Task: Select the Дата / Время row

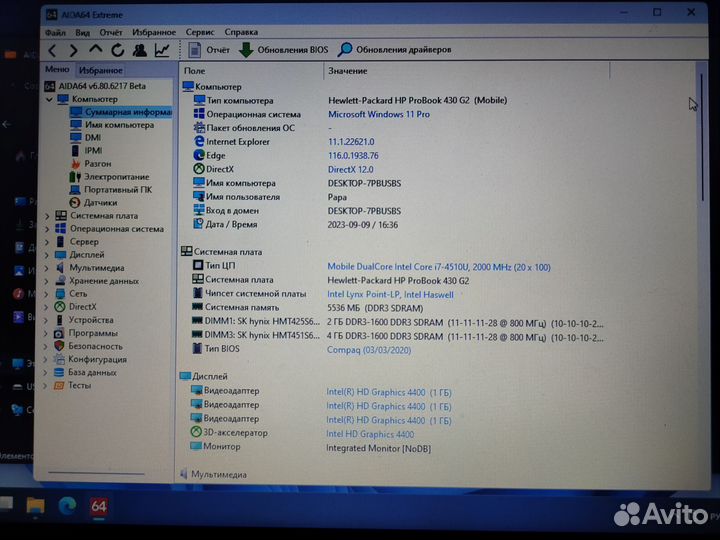Action: [x=295, y=225]
